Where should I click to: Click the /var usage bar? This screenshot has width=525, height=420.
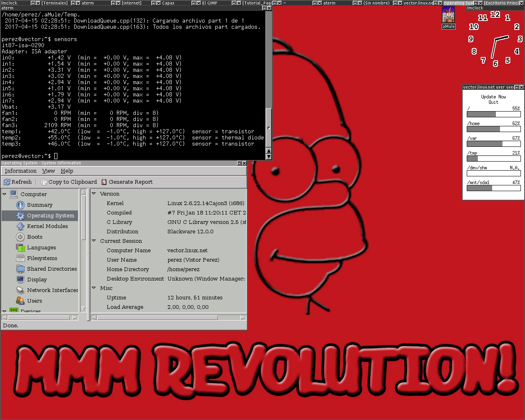click(x=493, y=144)
